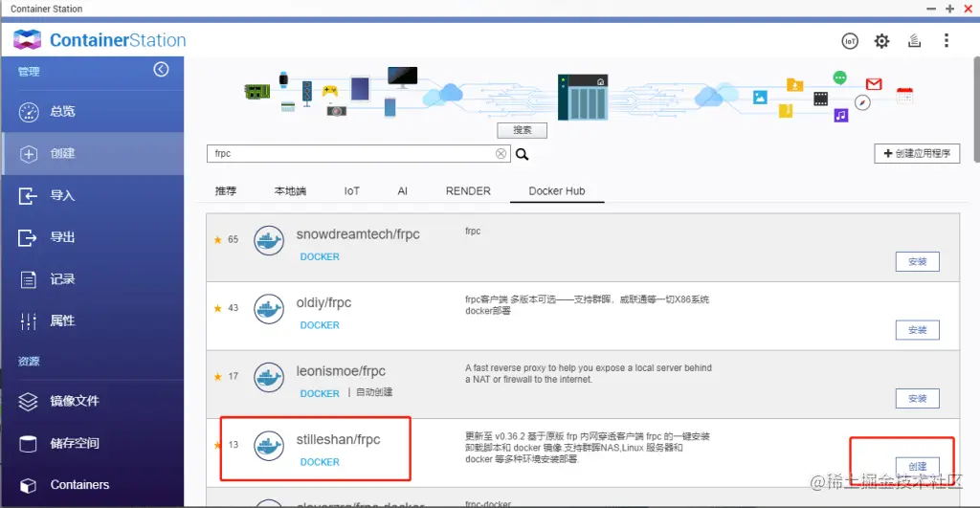Install oldiy/frpc image
This screenshot has width=980, height=508.
point(918,330)
